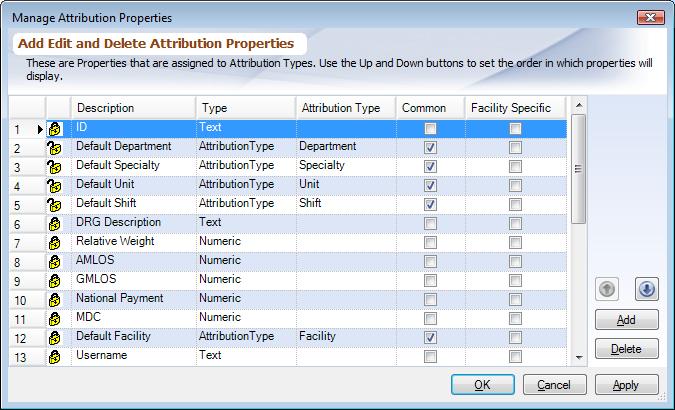
Task: Uncheck Common for Default Facility
Action: pos(430,337)
